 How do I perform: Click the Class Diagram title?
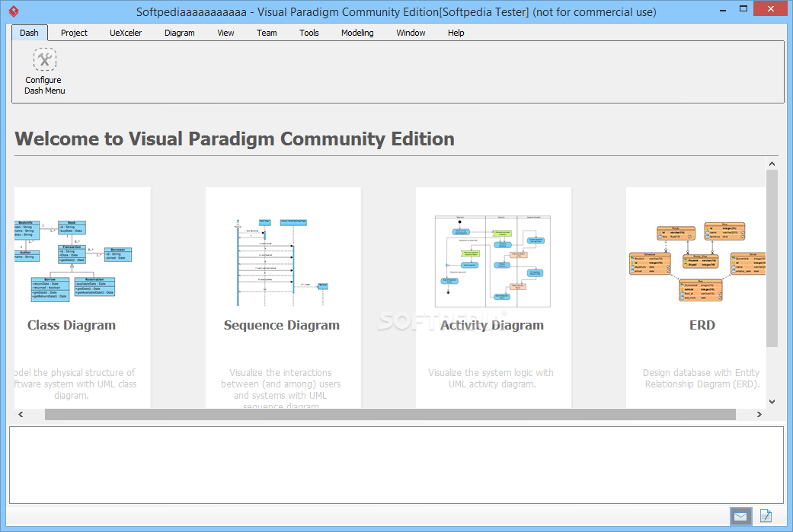click(x=72, y=325)
